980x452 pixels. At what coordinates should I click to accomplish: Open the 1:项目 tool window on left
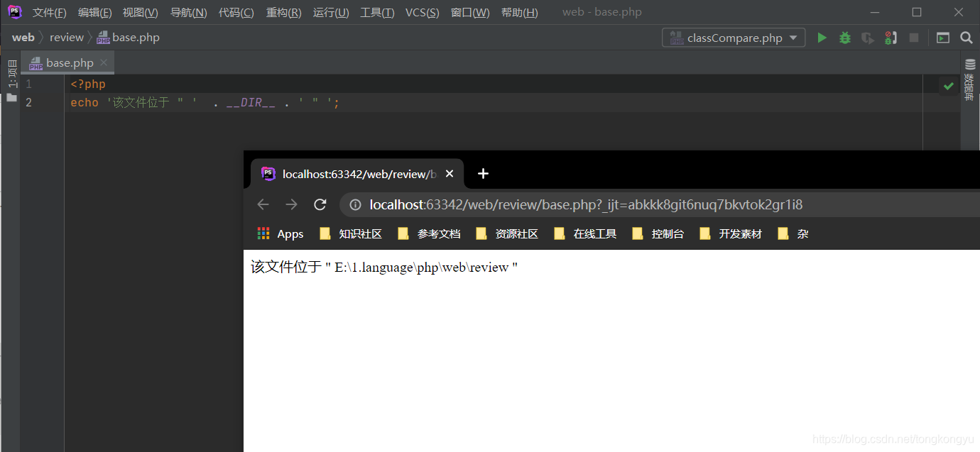(11, 79)
